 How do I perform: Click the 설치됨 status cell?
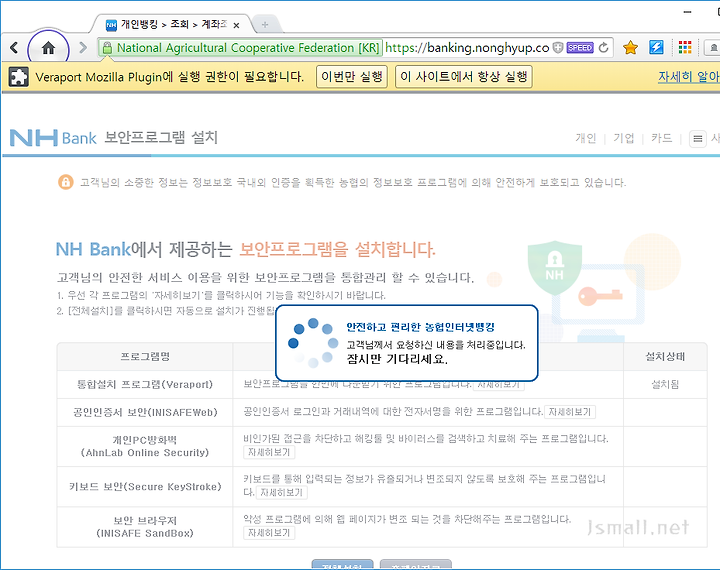point(665,384)
